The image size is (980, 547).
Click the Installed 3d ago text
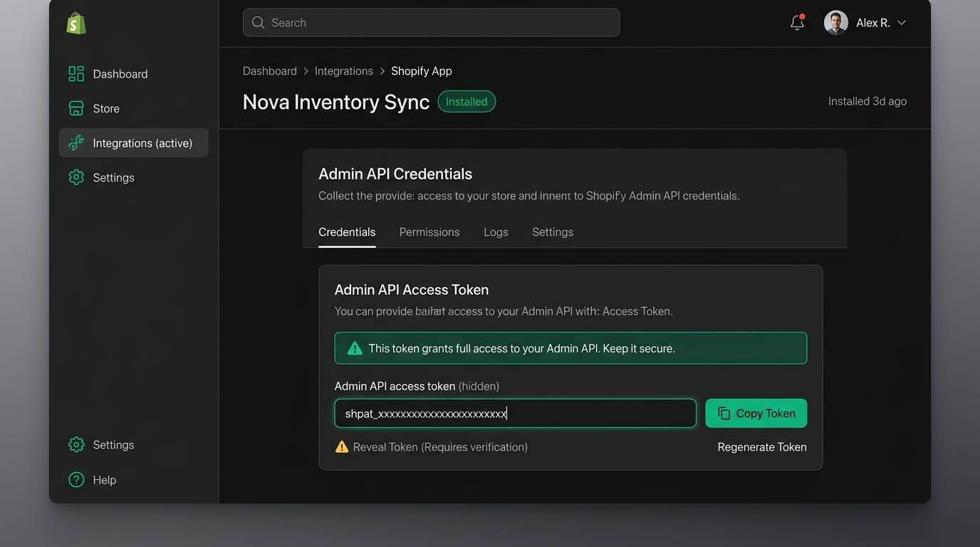point(867,101)
